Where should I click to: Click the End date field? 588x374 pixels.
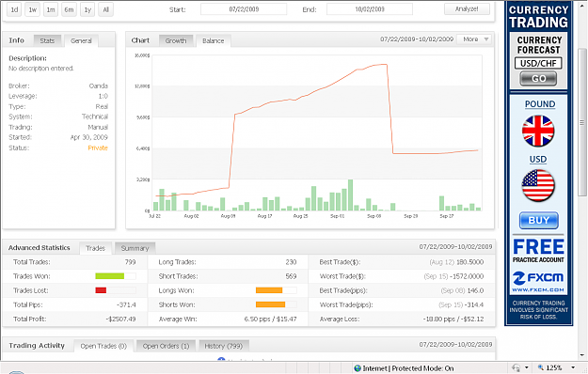pyautogui.click(x=370, y=9)
